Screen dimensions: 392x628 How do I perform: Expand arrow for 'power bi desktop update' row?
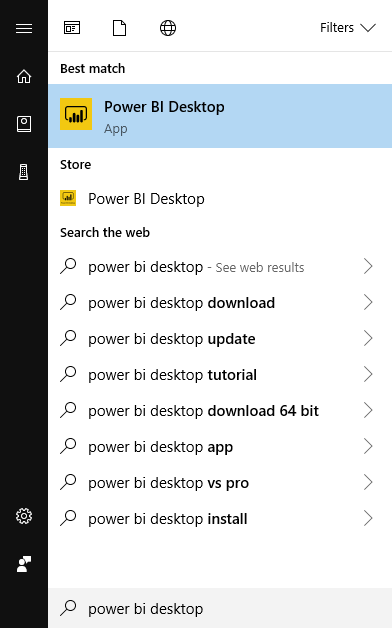point(368,338)
